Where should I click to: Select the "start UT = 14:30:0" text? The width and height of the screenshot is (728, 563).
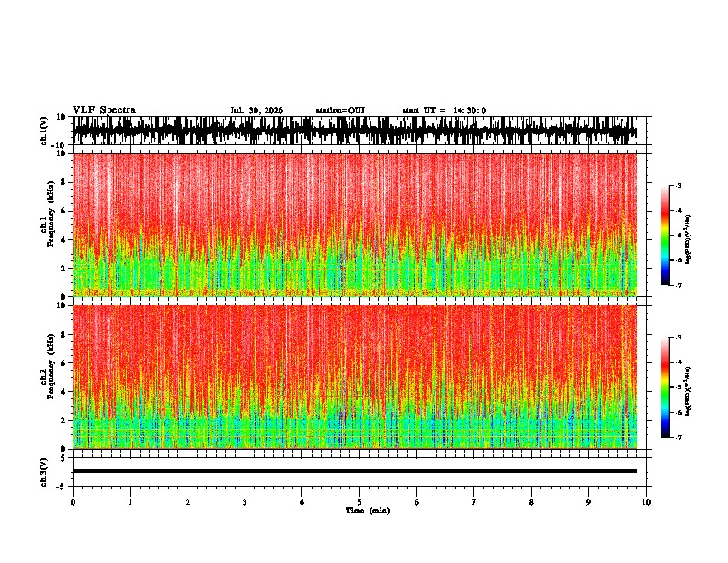point(444,110)
